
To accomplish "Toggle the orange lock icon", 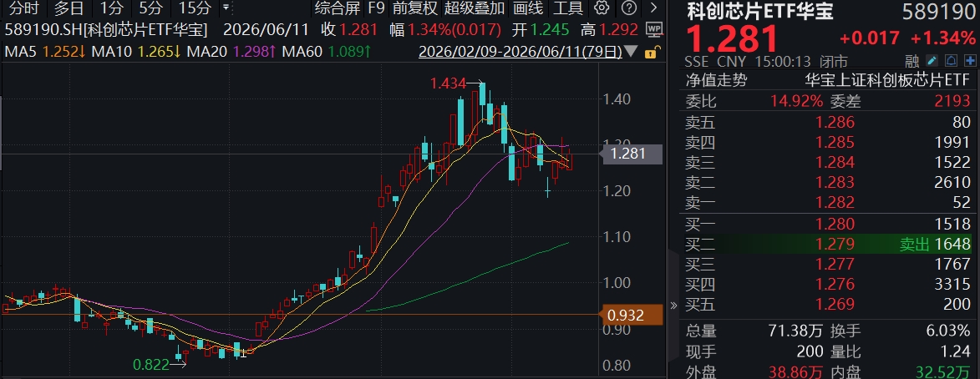I will [x=652, y=52].
